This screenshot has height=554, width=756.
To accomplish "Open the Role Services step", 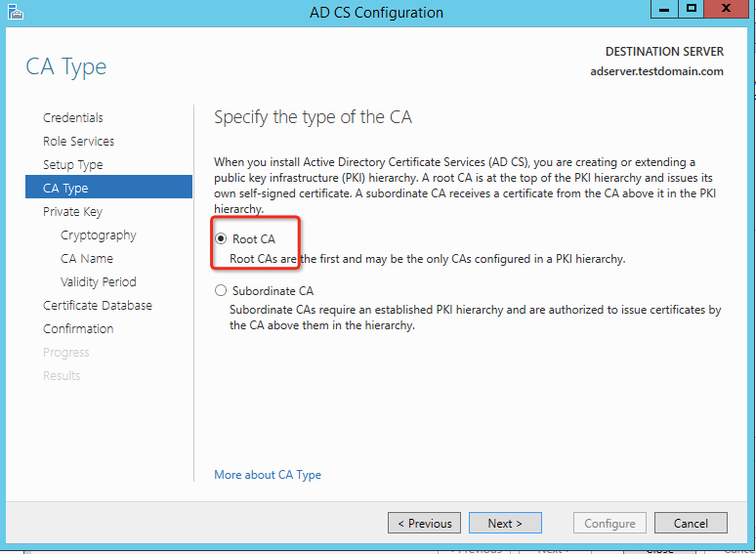I will [78, 141].
